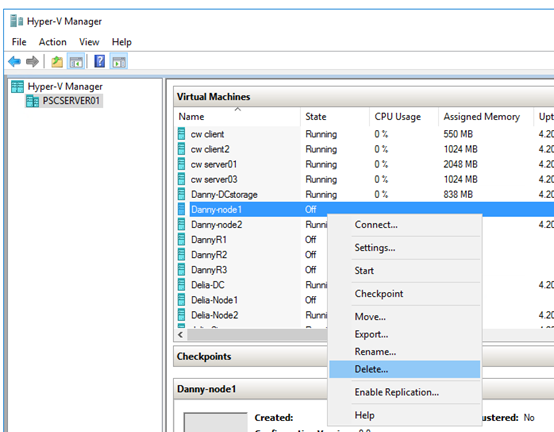Image resolution: width=554 pixels, height=432 pixels.
Task: Click the horizontal scrollbar left arrow
Action: (181, 335)
